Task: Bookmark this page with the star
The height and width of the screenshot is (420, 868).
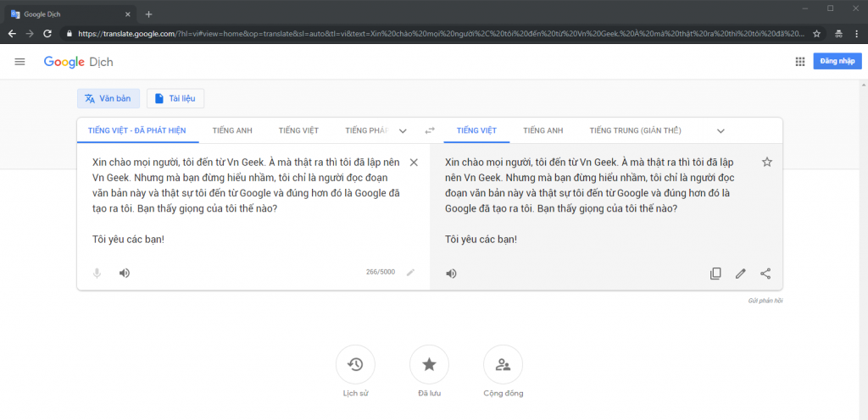Action: pos(816,33)
